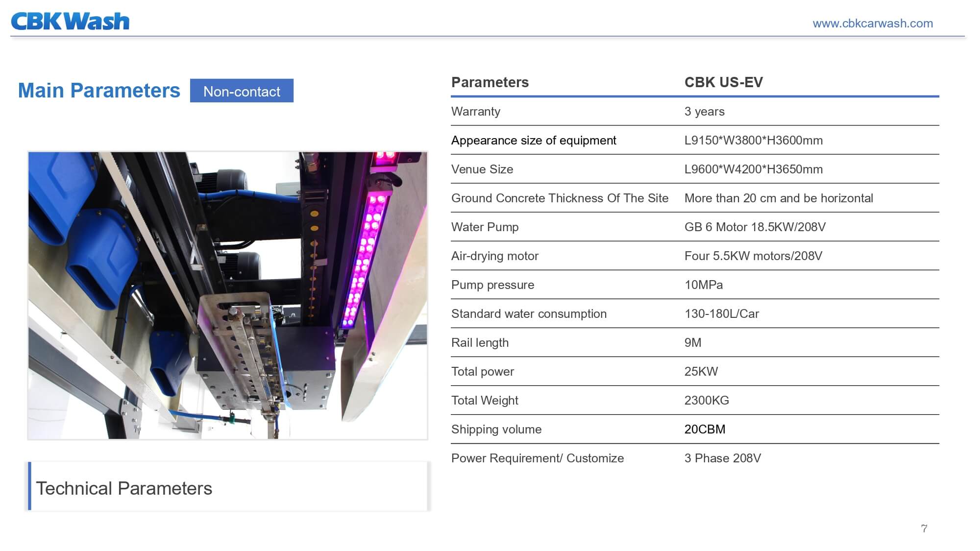Click the car wash machine photo
The height and width of the screenshot is (551, 980).
point(227,295)
